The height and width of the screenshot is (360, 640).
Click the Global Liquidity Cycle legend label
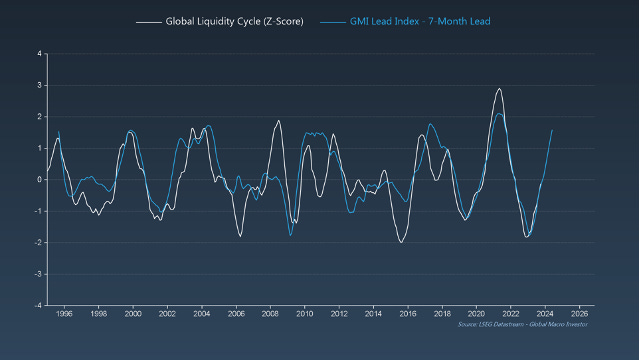pyautogui.click(x=234, y=22)
